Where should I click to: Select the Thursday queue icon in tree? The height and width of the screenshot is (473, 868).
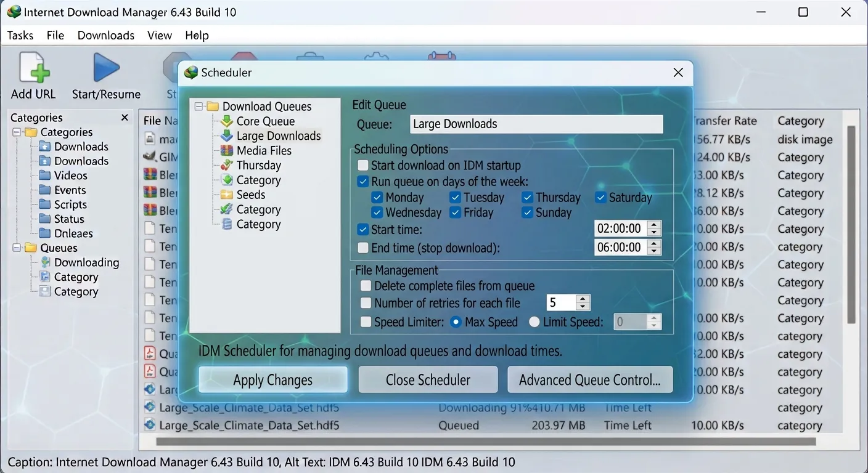(227, 166)
